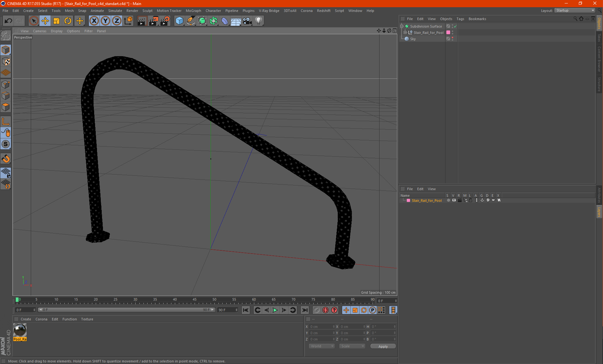Expand the Stair_Rail_for_Pool object

[405, 33]
